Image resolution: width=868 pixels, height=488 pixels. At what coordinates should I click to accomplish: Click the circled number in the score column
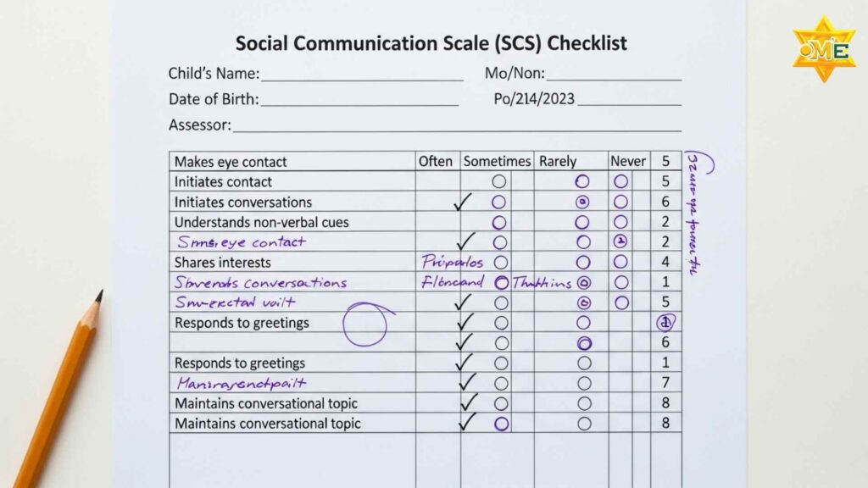point(665,323)
